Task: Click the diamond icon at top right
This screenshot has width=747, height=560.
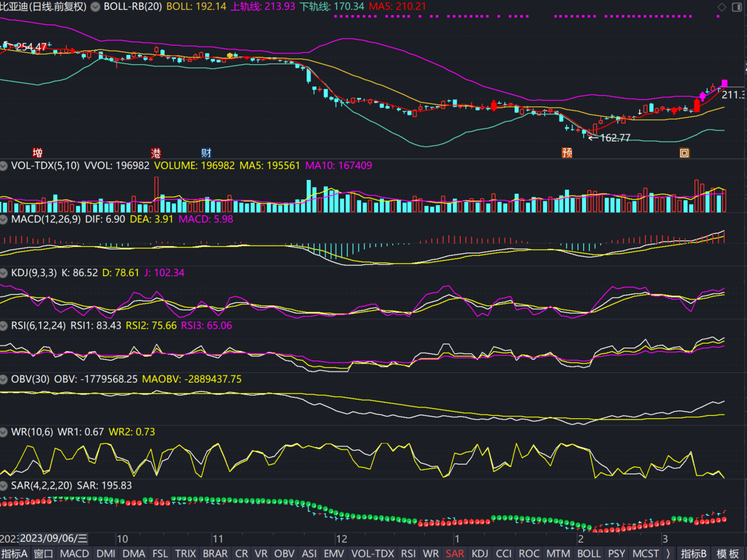Action: 722,7
